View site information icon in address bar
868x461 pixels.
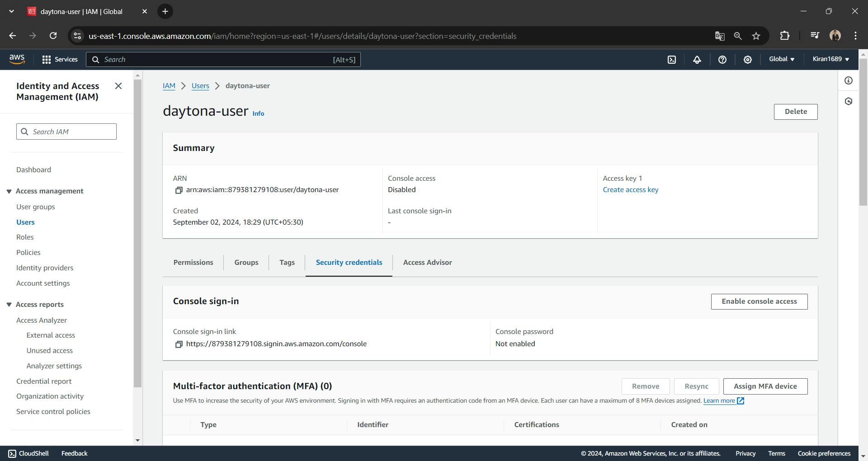tap(77, 36)
